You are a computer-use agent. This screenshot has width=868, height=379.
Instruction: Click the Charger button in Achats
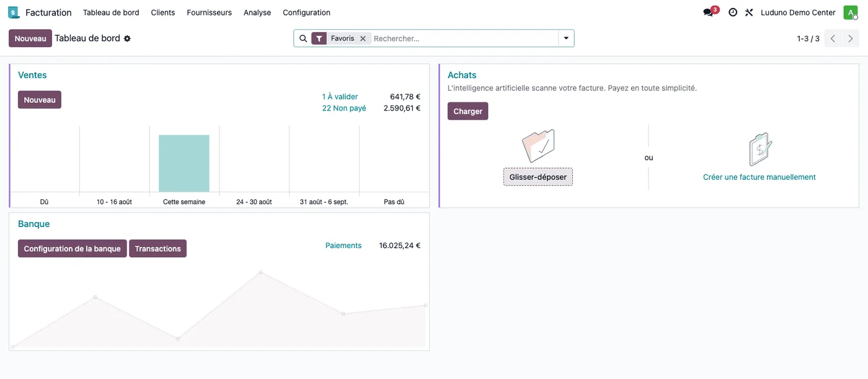(x=468, y=111)
